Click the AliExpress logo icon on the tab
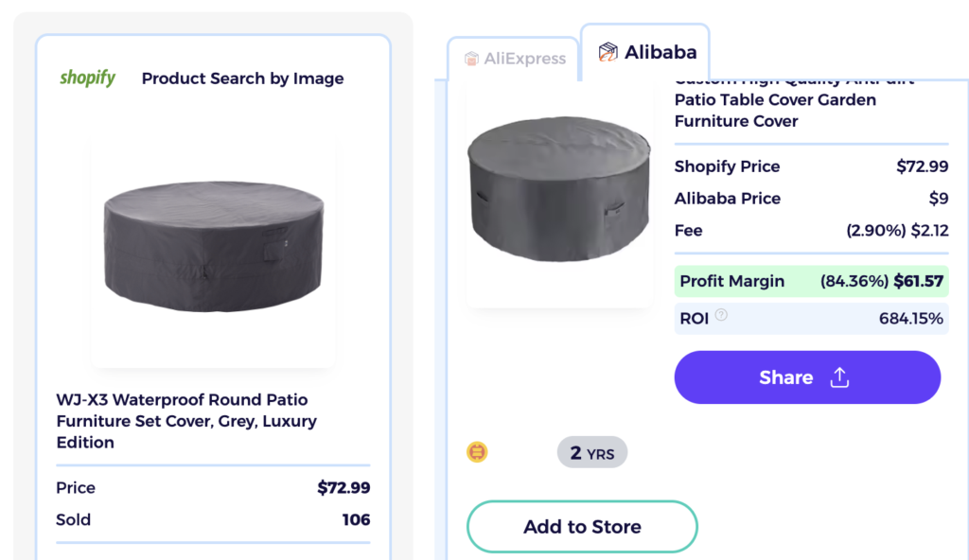969x560 pixels. (x=471, y=59)
